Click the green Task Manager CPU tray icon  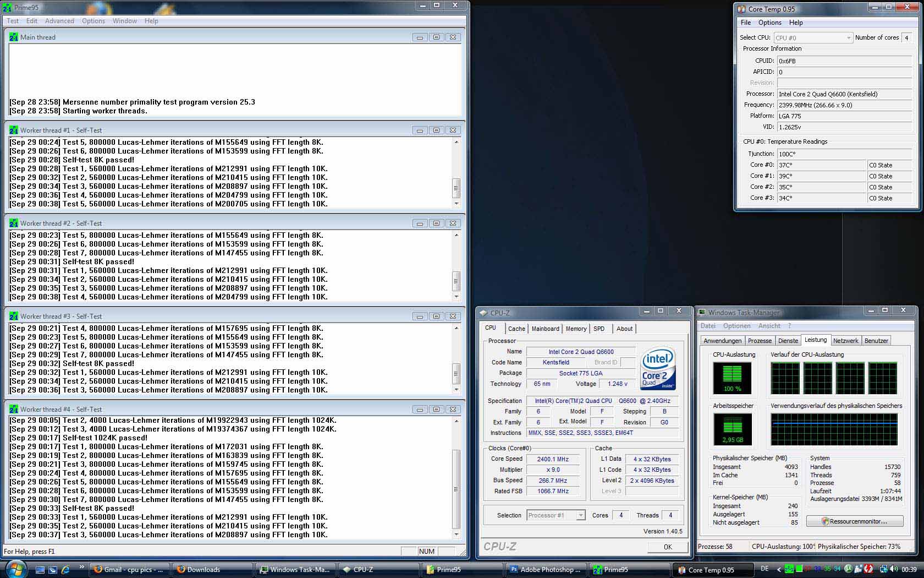coord(799,569)
